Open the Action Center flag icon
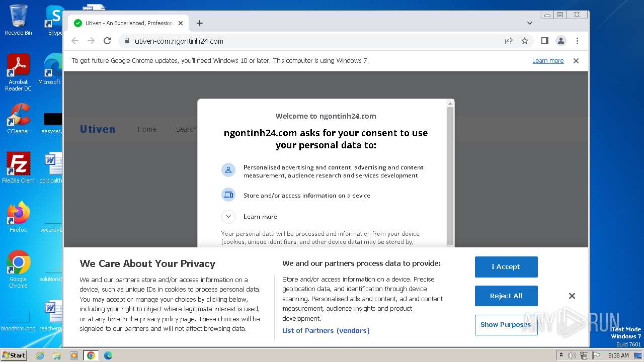This screenshot has height=362, width=644. (596, 355)
